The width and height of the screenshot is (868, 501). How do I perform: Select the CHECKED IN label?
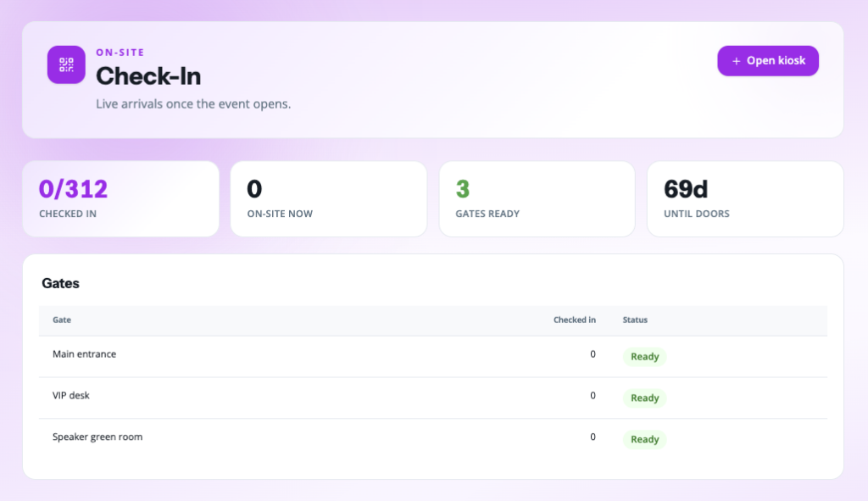coord(68,214)
